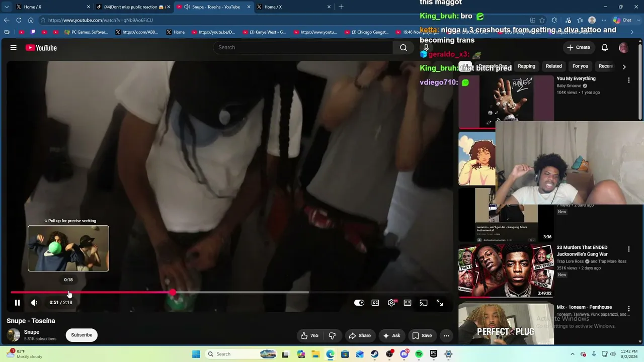
Task: Cast the video to a device
Action: 424,303
